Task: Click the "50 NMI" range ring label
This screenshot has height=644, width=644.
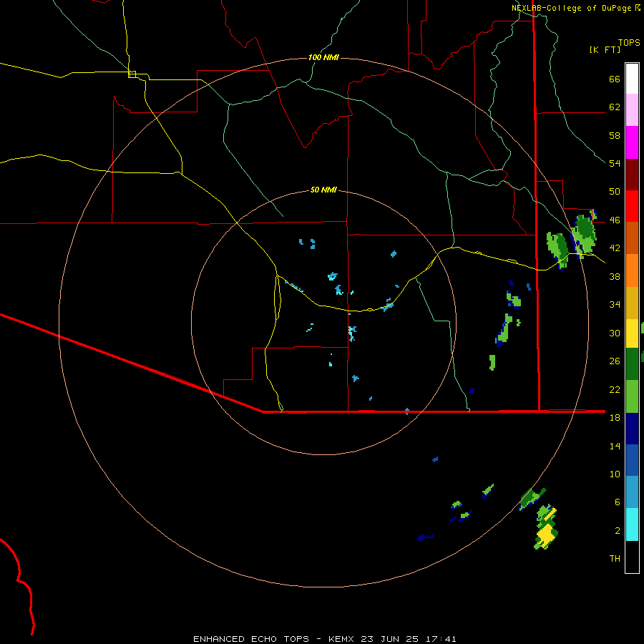Action: click(323, 190)
